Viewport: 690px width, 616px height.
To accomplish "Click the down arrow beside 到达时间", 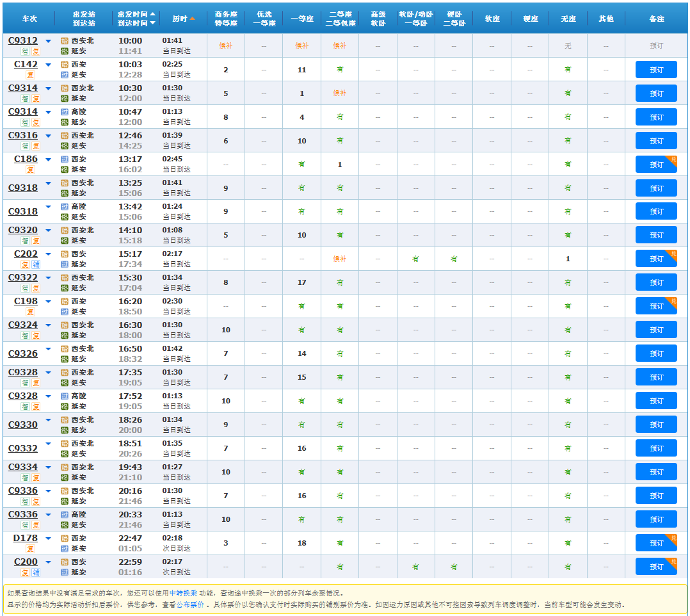I will 152,23.
